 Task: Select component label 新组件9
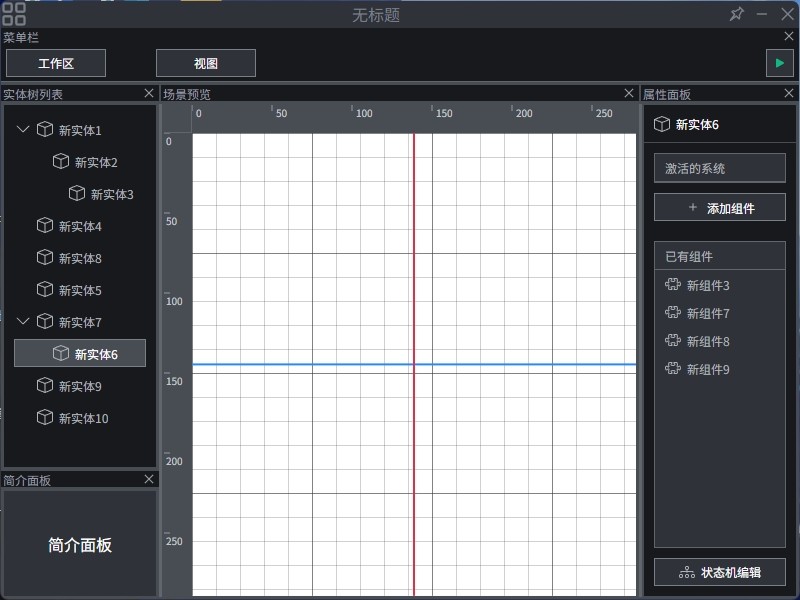click(708, 370)
